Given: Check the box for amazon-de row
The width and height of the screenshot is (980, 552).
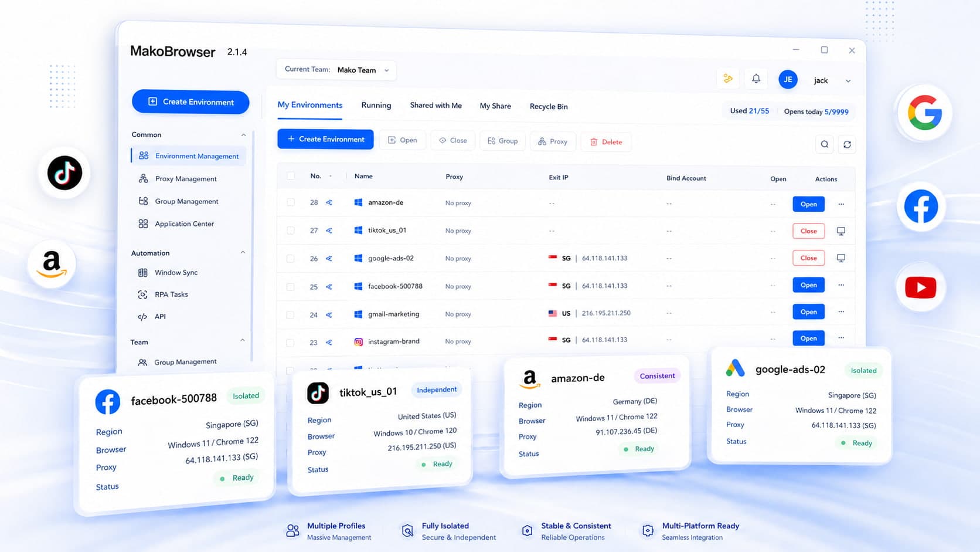Looking at the screenshot, I should (291, 202).
